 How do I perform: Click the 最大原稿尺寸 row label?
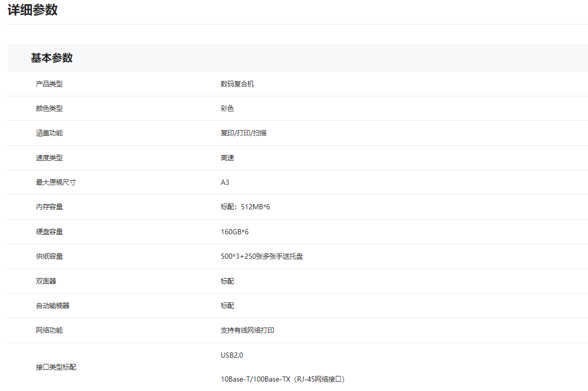[x=56, y=182]
